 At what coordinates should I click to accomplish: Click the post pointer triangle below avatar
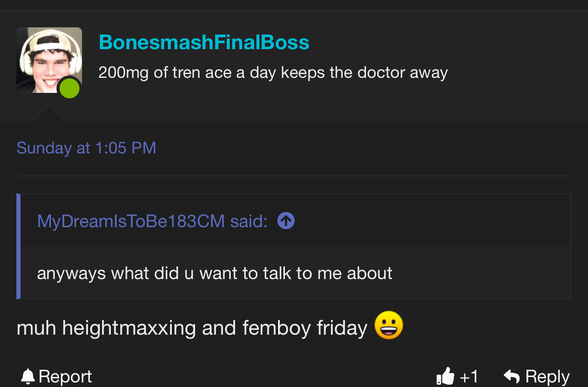click(49, 114)
